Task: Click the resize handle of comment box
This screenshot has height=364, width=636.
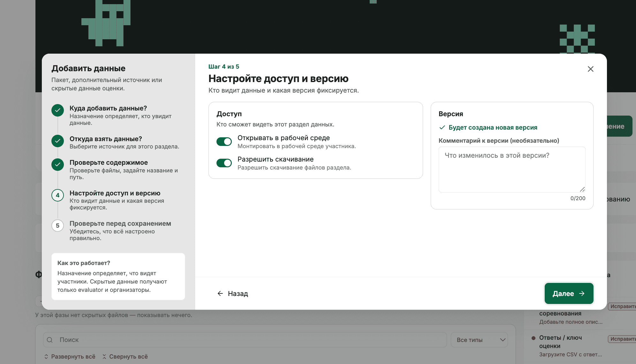Action: point(582,189)
